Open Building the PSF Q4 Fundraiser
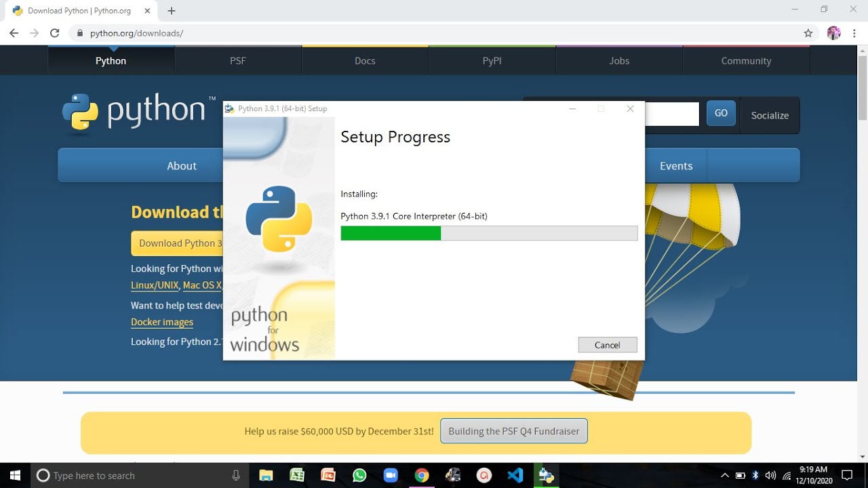The width and height of the screenshot is (868, 488). (x=514, y=431)
